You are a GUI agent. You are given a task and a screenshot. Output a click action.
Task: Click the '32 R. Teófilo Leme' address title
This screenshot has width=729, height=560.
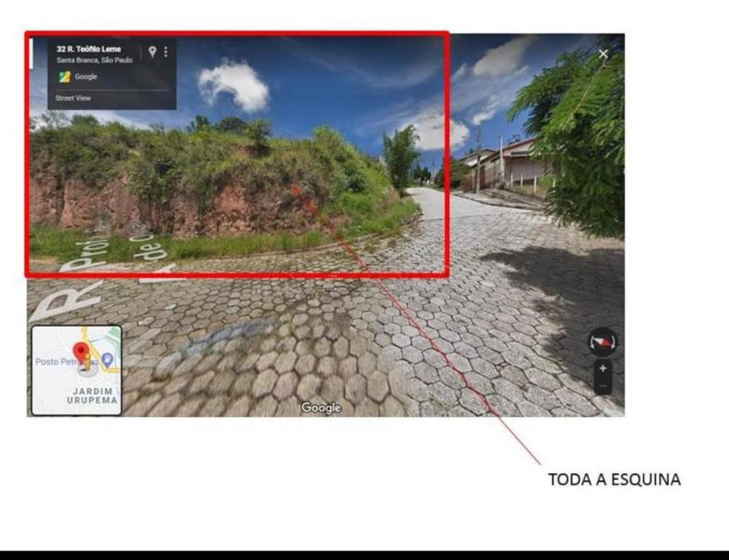[89, 50]
